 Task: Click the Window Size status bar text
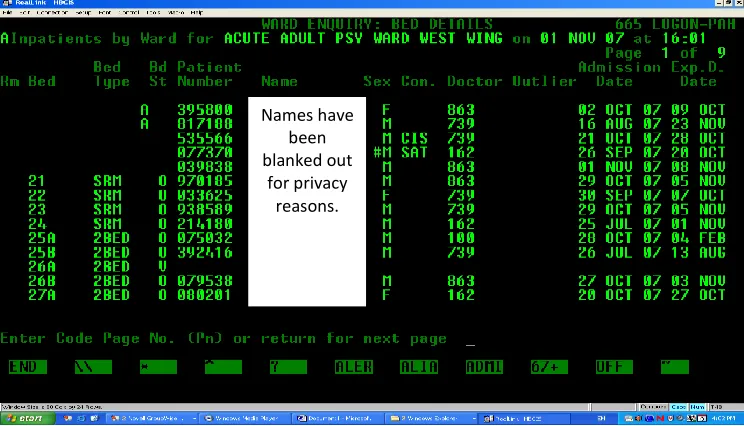52,407
